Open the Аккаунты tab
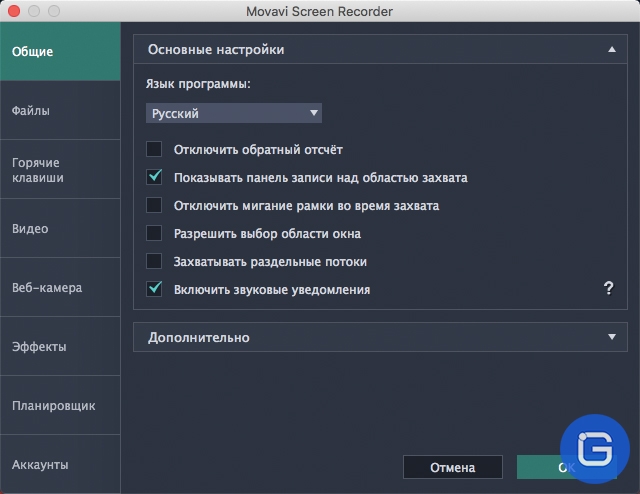The image size is (640, 494). (x=60, y=464)
